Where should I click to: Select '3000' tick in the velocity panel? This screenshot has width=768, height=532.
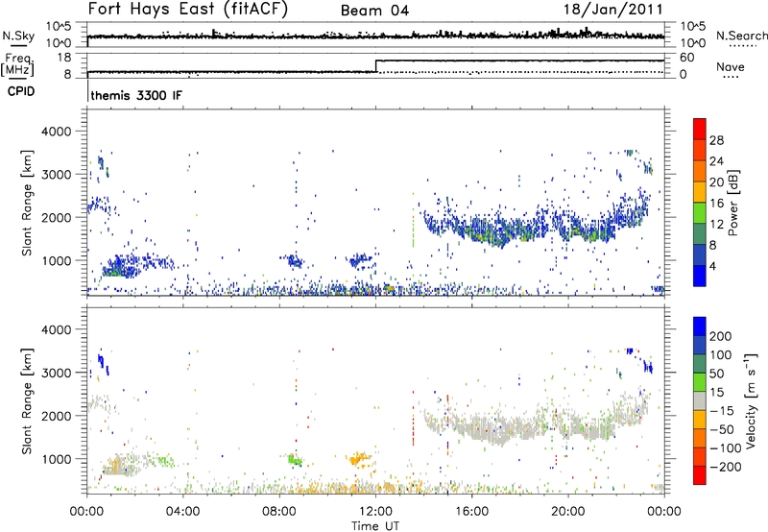pyautogui.click(x=57, y=373)
